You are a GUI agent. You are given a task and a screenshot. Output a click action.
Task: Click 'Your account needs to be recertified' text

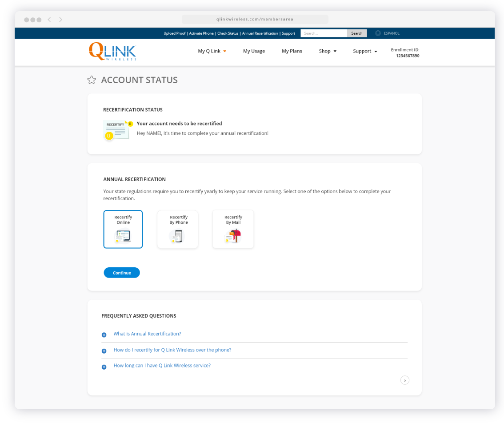[x=180, y=124]
